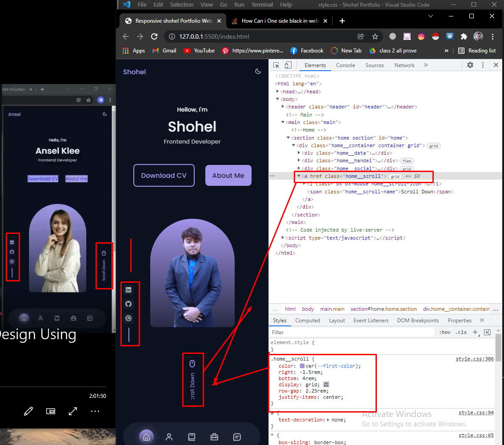Open the LinkedIn social icon on Shohel page
504x445 pixels.
[128, 290]
